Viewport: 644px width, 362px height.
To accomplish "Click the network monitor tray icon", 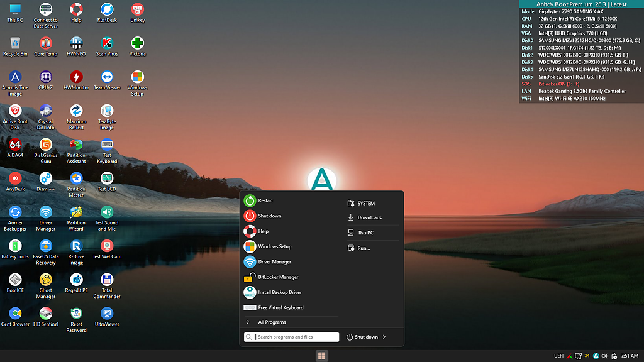I will click(x=579, y=356).
